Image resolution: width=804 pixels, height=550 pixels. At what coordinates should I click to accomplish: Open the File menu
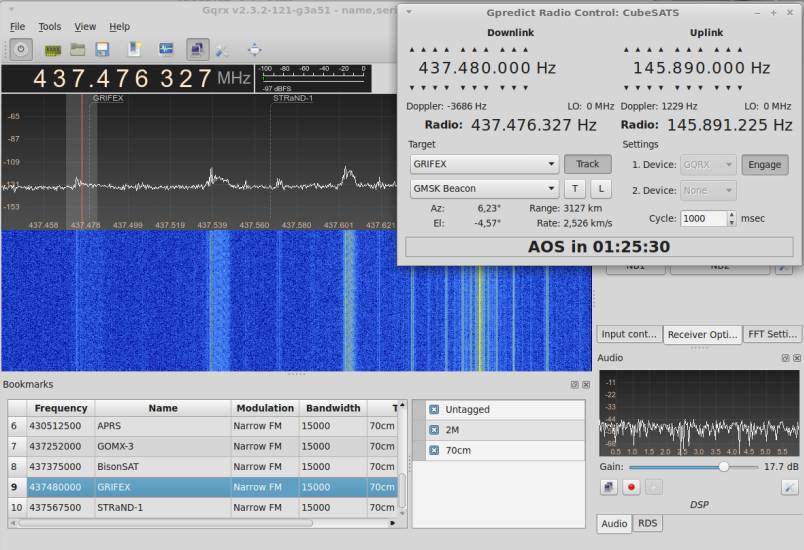click(x=17, y=27)
